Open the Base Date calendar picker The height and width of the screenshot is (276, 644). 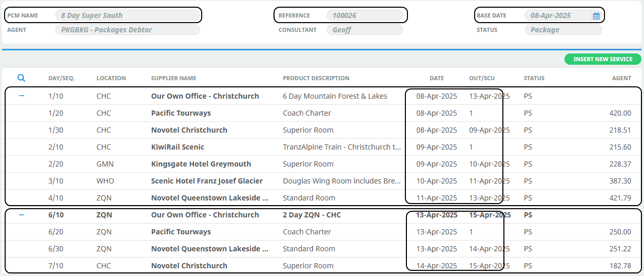pos(596,16)
